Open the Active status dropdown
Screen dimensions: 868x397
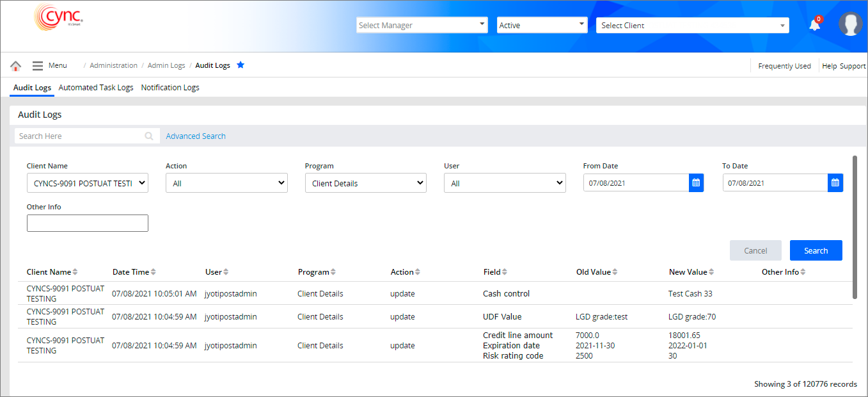[x=542, y=25]
